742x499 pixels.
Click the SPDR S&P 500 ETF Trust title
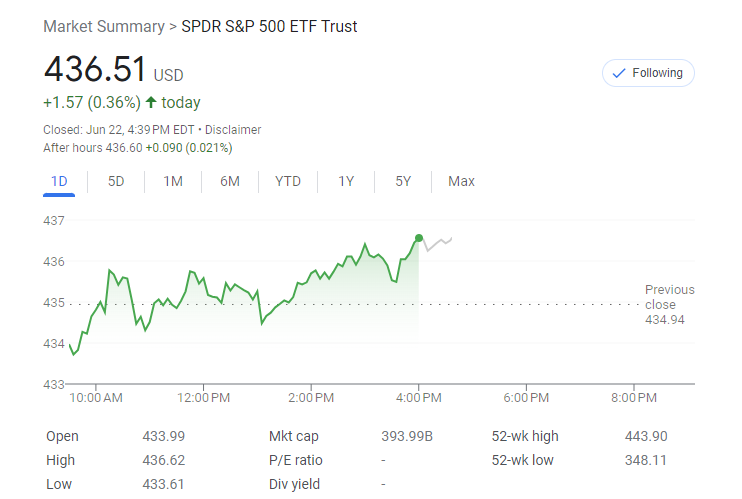269,26
